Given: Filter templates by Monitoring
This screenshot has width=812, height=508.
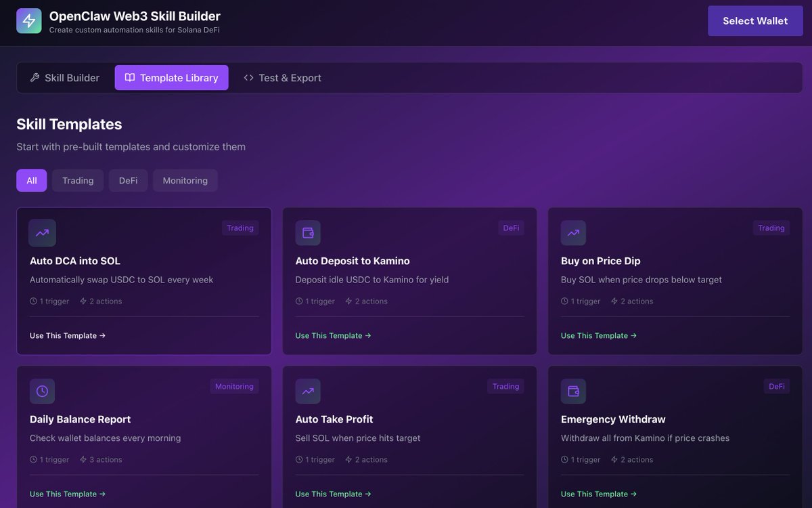Looking at the screenshot, I should pos(185,181).
